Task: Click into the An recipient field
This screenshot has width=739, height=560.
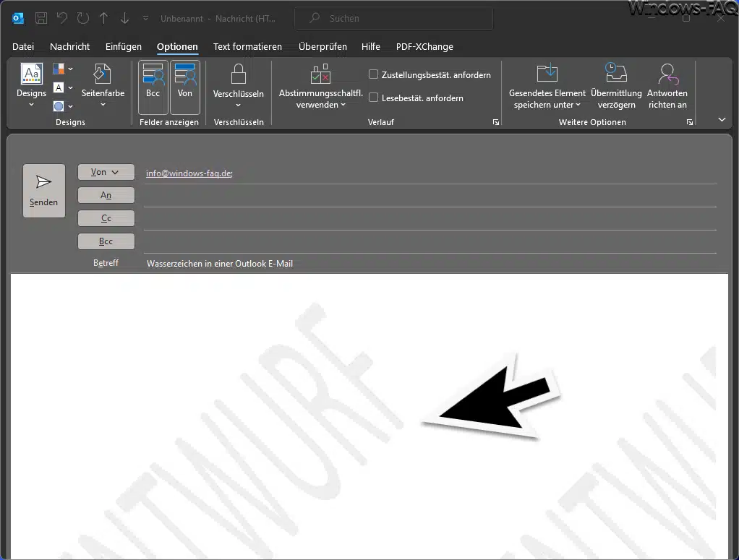Action: pos(430,197)
